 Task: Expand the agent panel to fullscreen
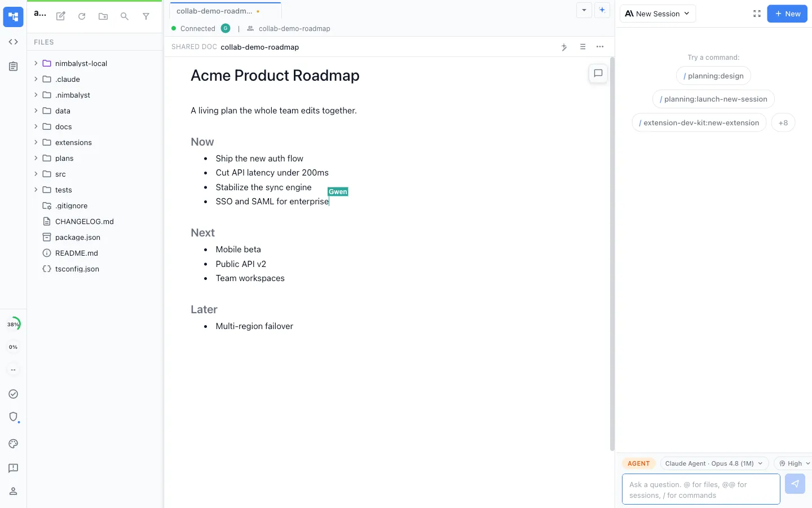pyautogui.click(x=757, y=14)
